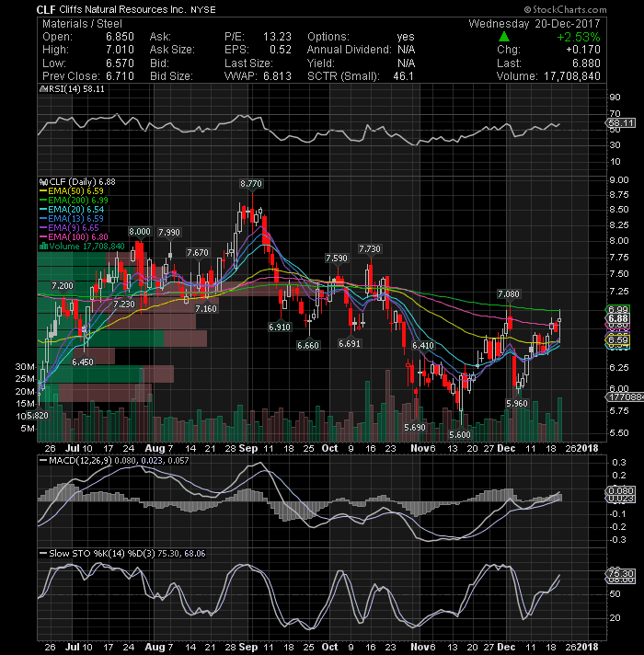Viewport: 644px width, 655px height.
Task: Click the Prev Close value 6.710
Action: click(120, 76)
